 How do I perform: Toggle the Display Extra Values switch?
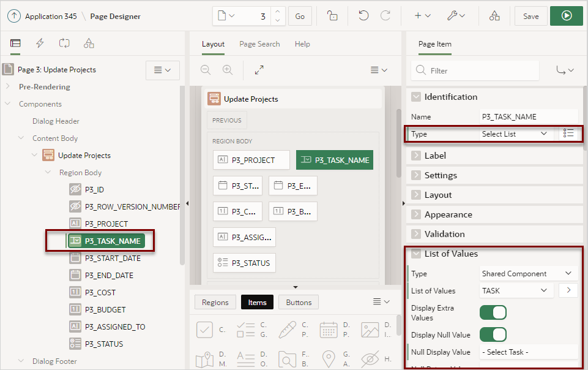point(493,312)
